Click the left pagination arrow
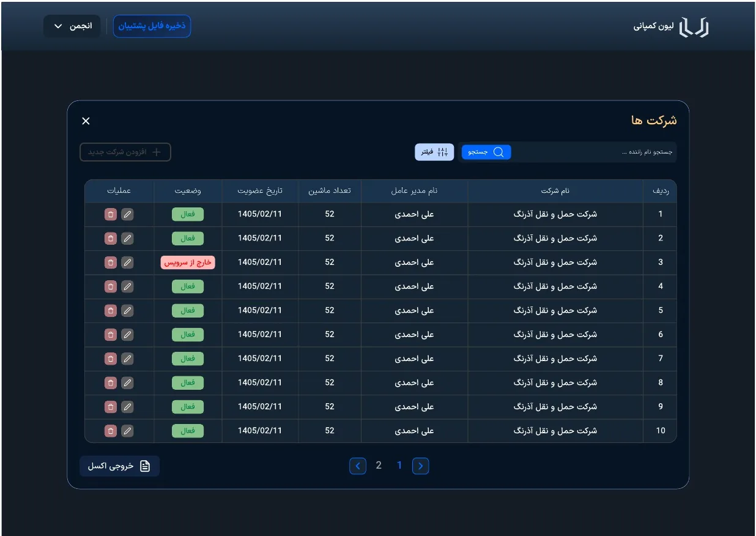Viewport: 756px width, 536px height. 358,466
